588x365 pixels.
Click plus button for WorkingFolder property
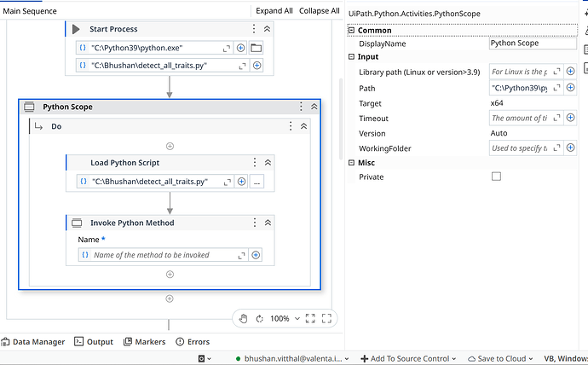click(x=570, y=148)
